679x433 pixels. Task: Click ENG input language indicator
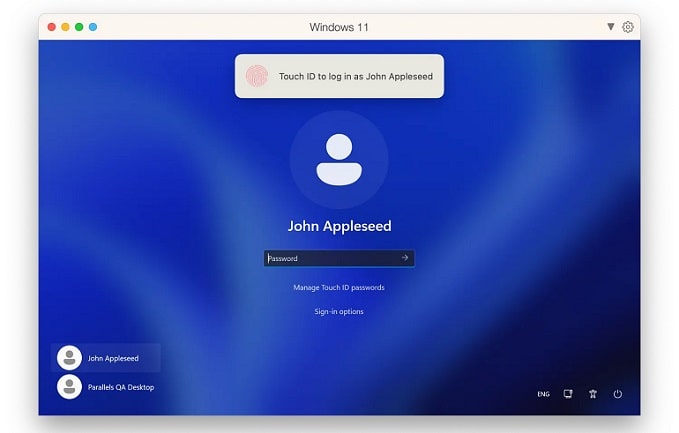tap(543, 394)
